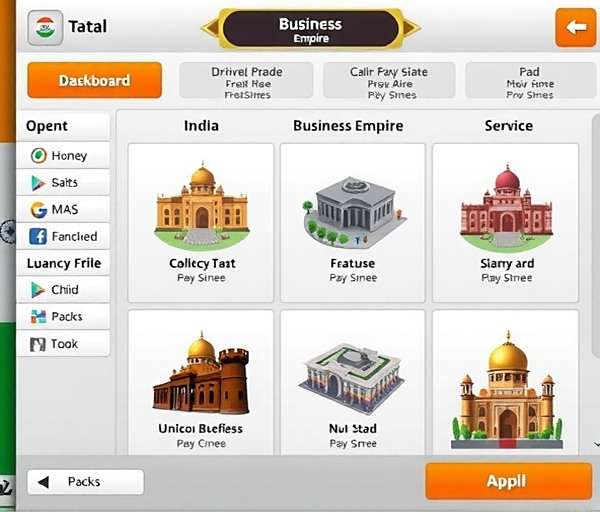Select the Honey sidebar icon
The image size is (600, 512).
click(39, 156)
